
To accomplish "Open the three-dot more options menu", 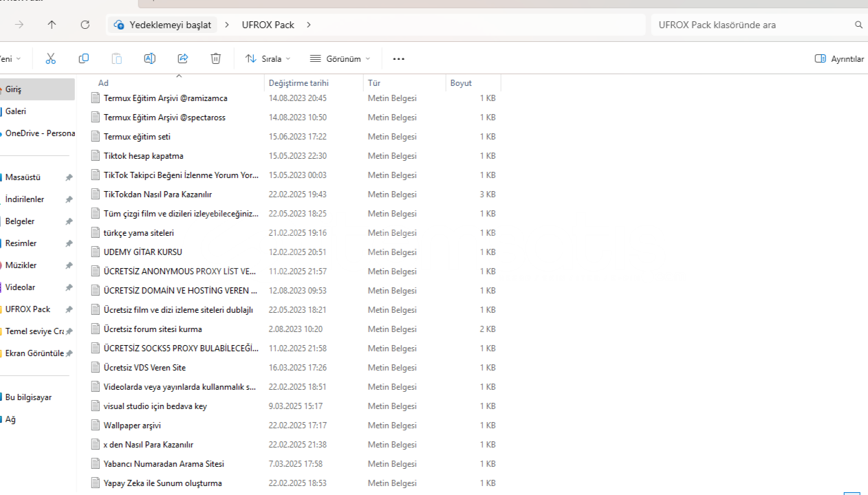I will (398, 59).
